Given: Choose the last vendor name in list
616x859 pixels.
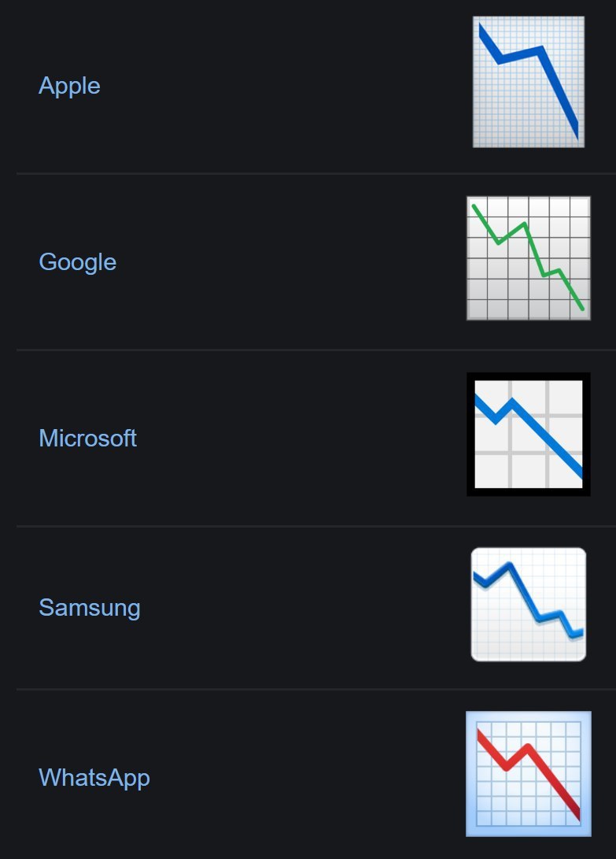Looking at the screenshot, I should coord(94,777).
